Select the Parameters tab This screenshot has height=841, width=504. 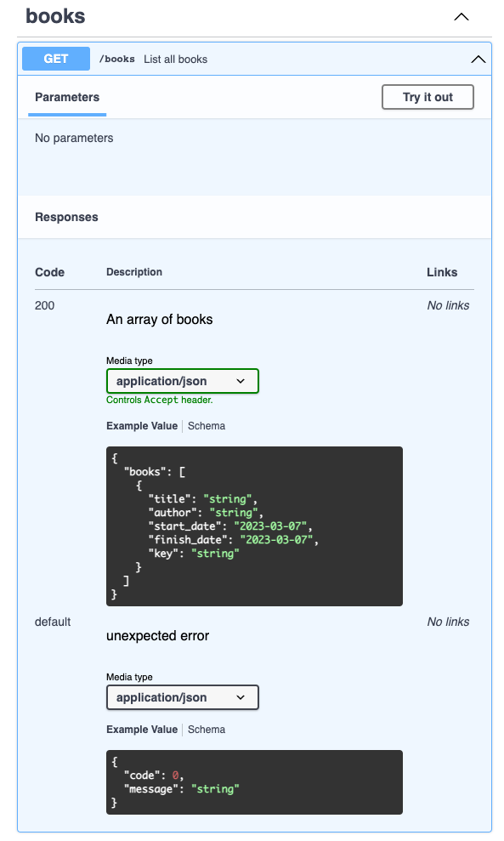click(67, 97)
